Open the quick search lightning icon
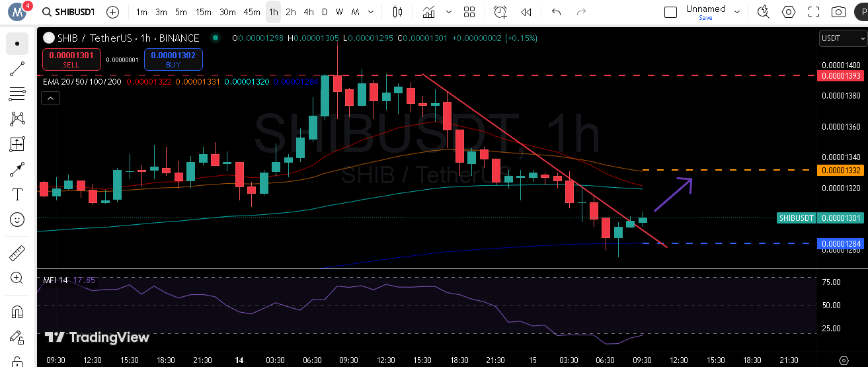868x367 pixels. [764, 12]
